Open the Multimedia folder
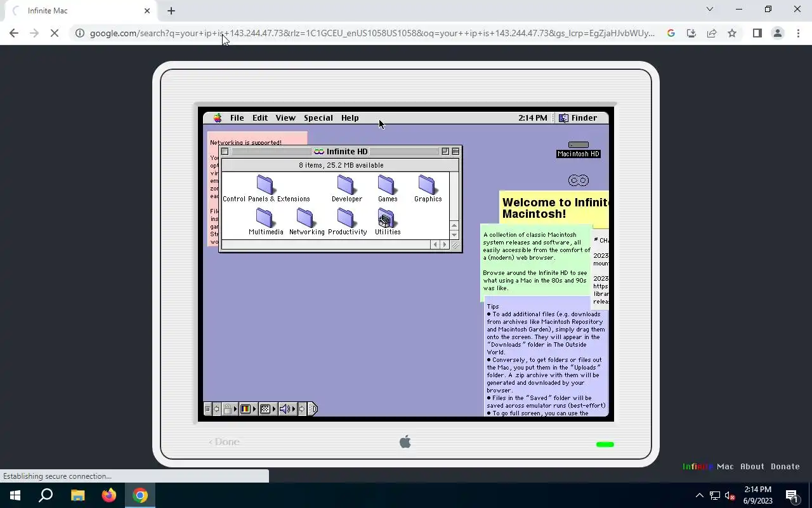Screen dimensions: 812x508 coord(265,222)
